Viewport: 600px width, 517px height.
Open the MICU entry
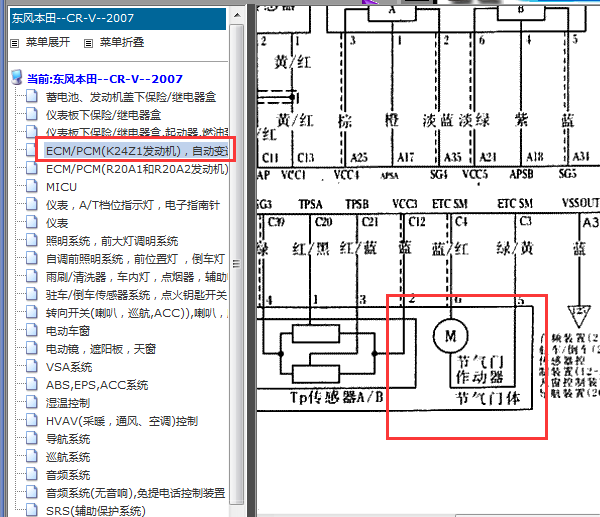[x=61, y=187]
